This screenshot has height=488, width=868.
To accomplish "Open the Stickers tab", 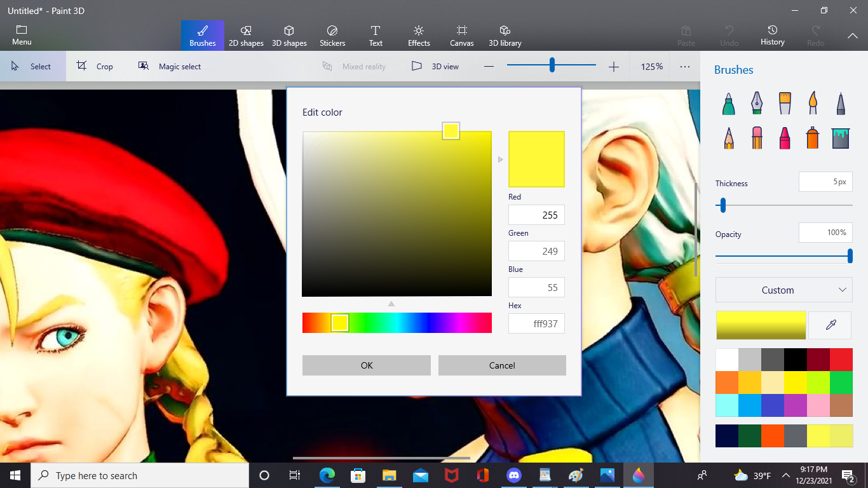I will tap(332, 36).
